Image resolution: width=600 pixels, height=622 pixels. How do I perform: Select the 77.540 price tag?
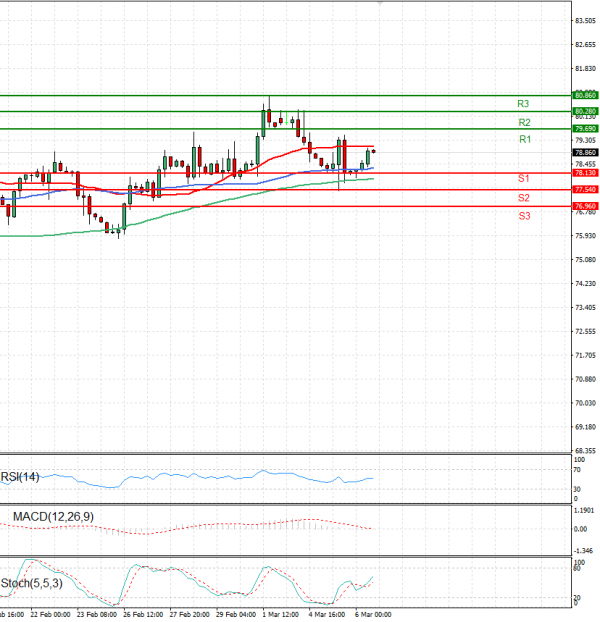pos(585,190)
